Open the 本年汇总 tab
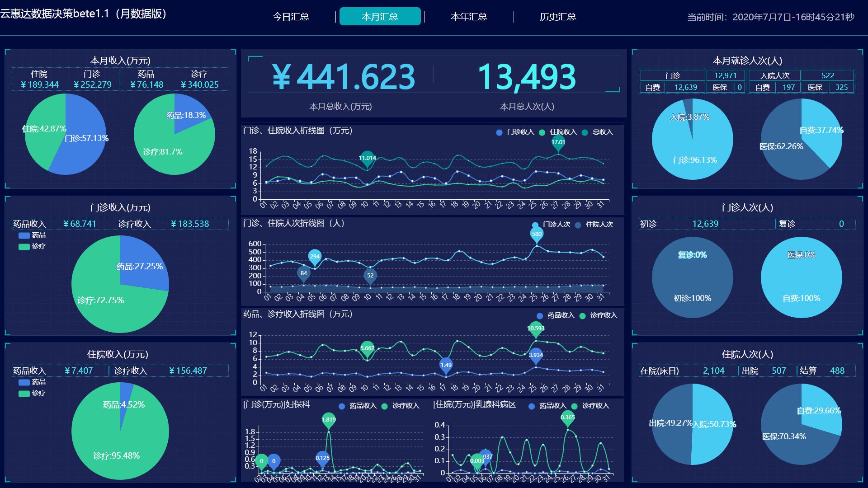 (469, 17)
